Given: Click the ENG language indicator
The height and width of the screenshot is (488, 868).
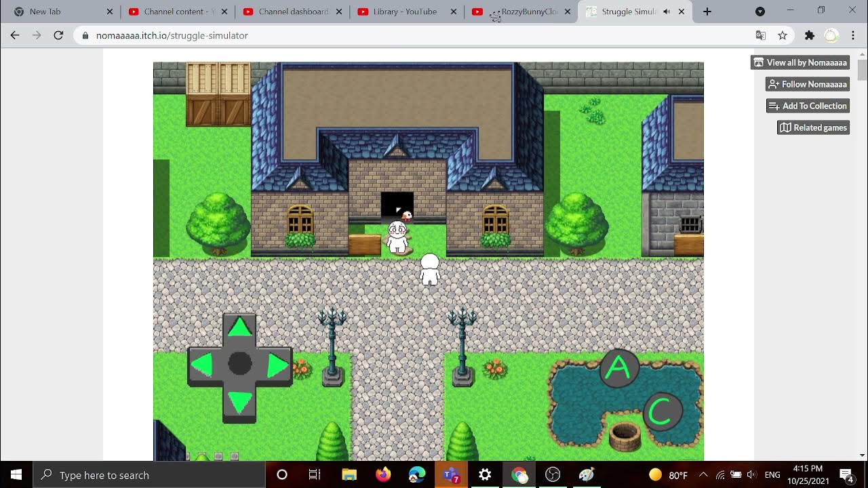Looking at the screenshot, I should pyautogui.click(x=772, y=474).
